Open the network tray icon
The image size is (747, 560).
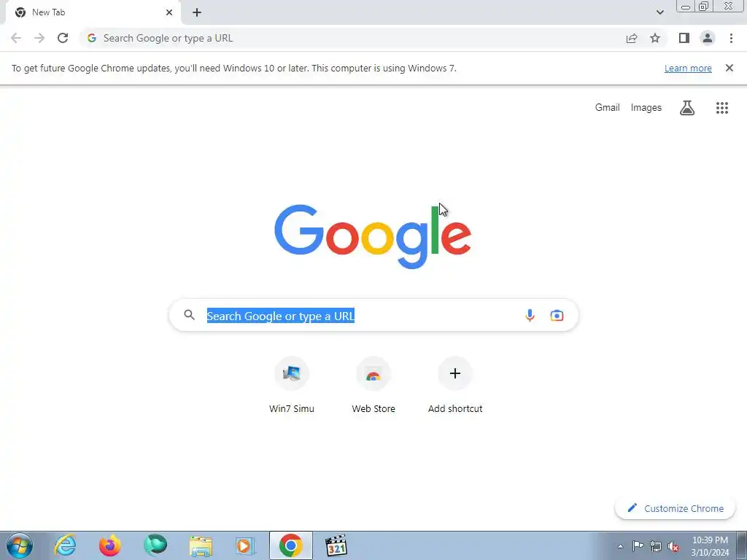(656, 546)
